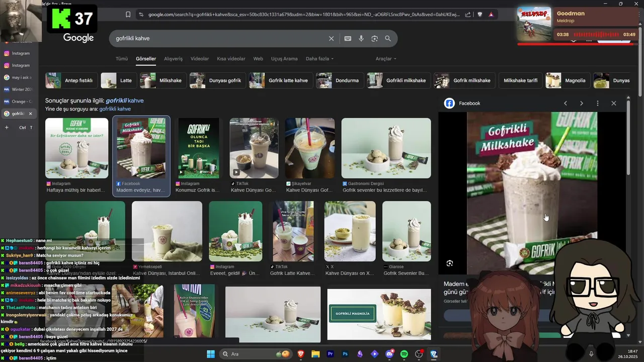This screenshot has width=644, height=362.
Task: Filter by Dunyası gofrik chip
Action: (x=217, y=80)
